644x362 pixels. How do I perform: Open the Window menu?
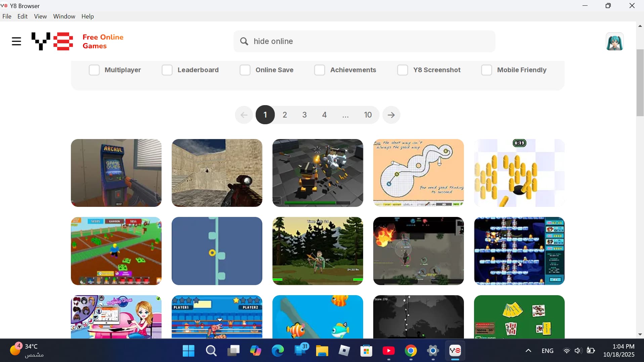pyautogui.click(x=64, y=16)
